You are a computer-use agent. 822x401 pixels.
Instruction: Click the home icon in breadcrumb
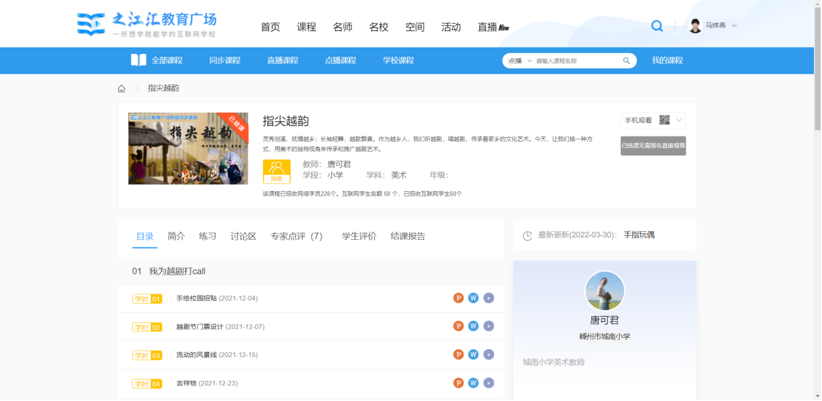pos(122,88)
